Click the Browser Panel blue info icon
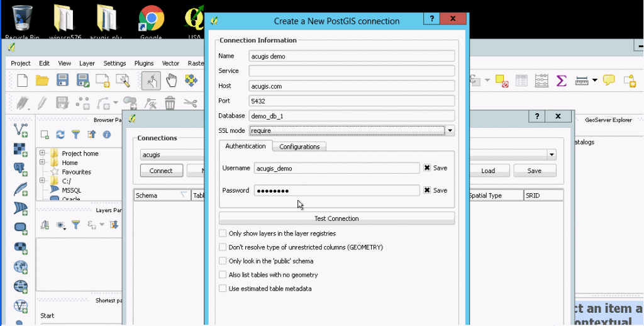This screenshot has width=644, height=326. [107, 135]
